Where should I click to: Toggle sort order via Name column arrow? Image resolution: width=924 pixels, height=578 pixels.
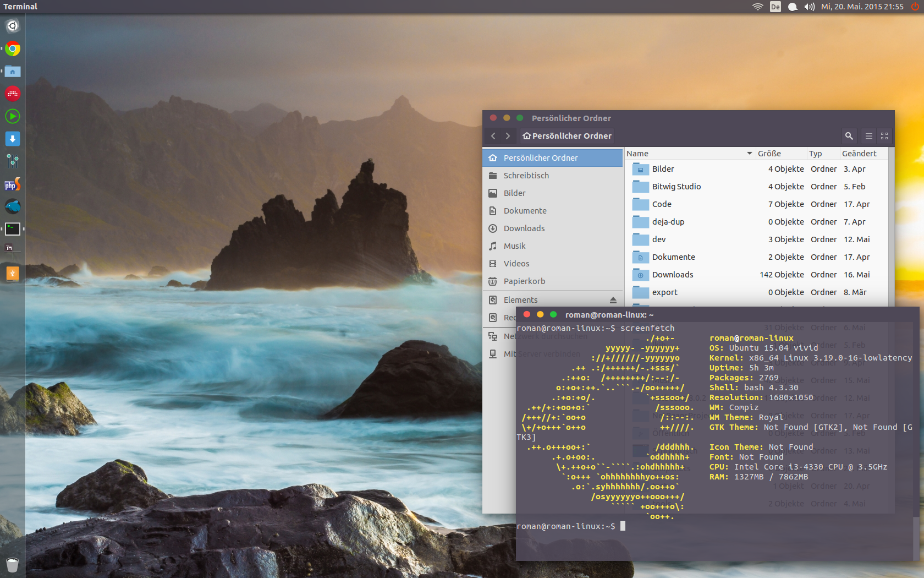[x=749, y=154]
